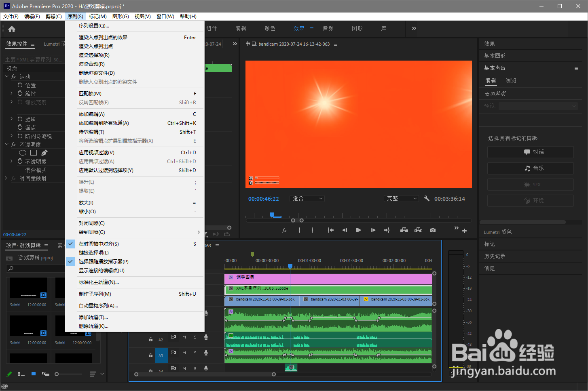Screen dimensions: 588x391
Task: Select the free draw bezier pen mask
Action: 44,153
